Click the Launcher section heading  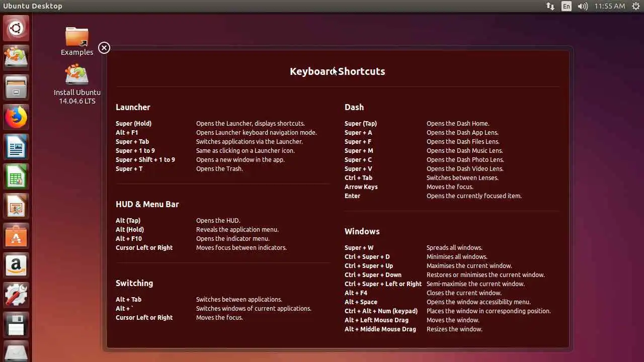click(x=133, y=107)
